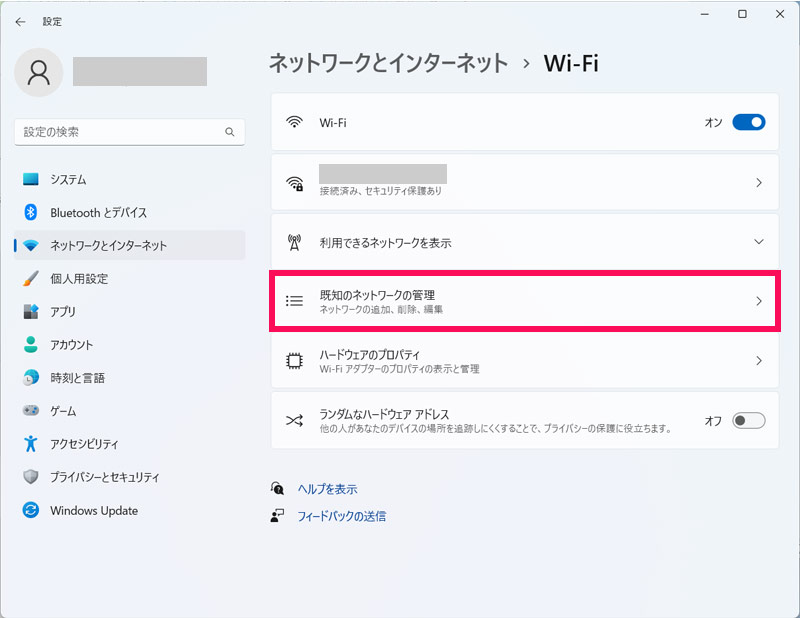The width and height of the screenshot is (800, 618).
Task: Click the Bluetooth icon in sidebar
Action: [x=31, y=212]
